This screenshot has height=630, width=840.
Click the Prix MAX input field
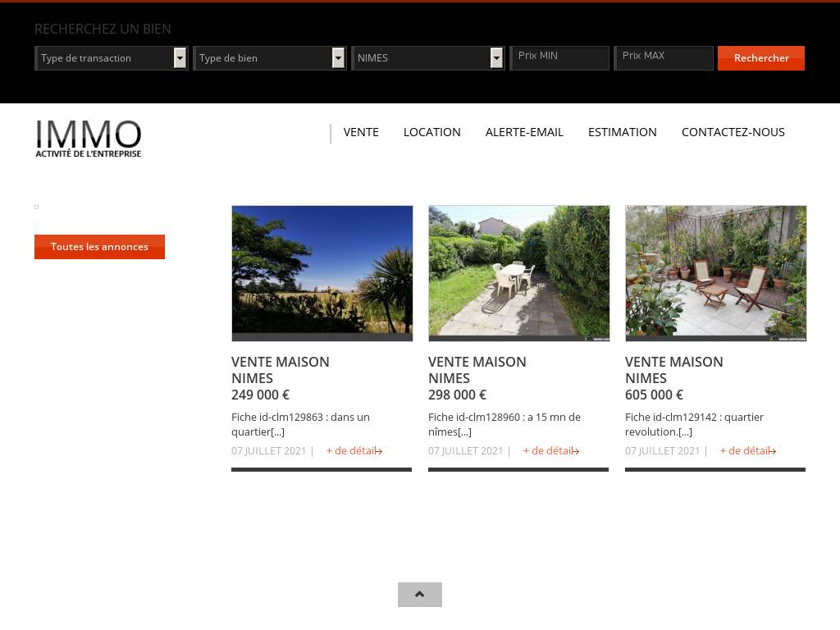pyautogui.click(x=664, y=57)
